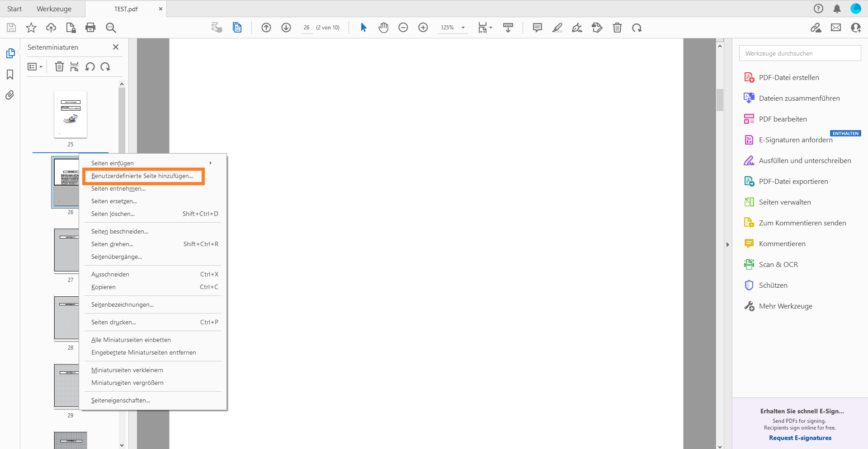Click the Save file icon
The image size is (868, 449).
point(11,28)
